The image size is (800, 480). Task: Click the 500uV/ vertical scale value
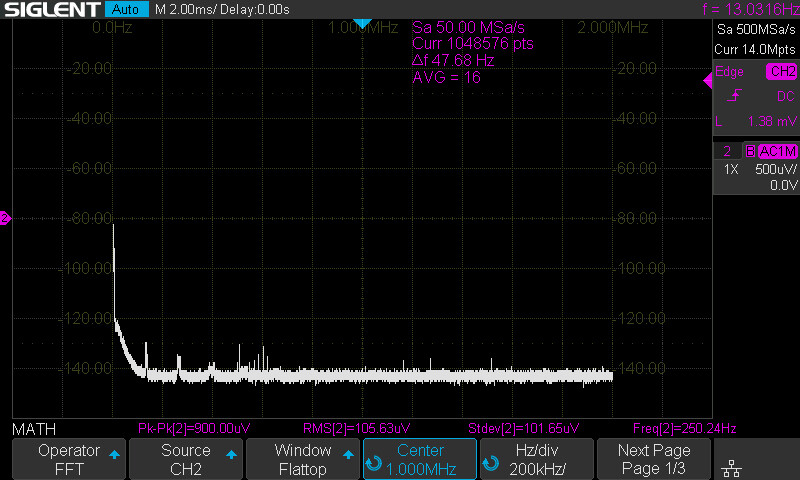pyautogui.click(x=776, y=169)
